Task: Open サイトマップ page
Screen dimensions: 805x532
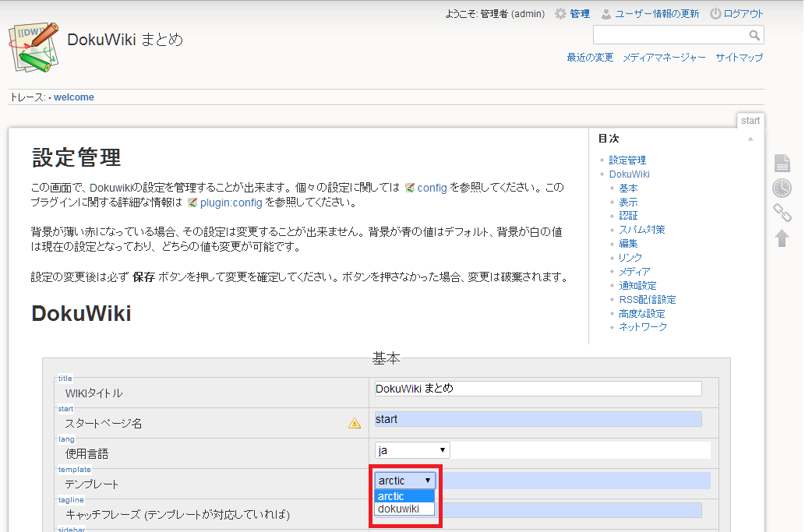Action: pos(740,58)
